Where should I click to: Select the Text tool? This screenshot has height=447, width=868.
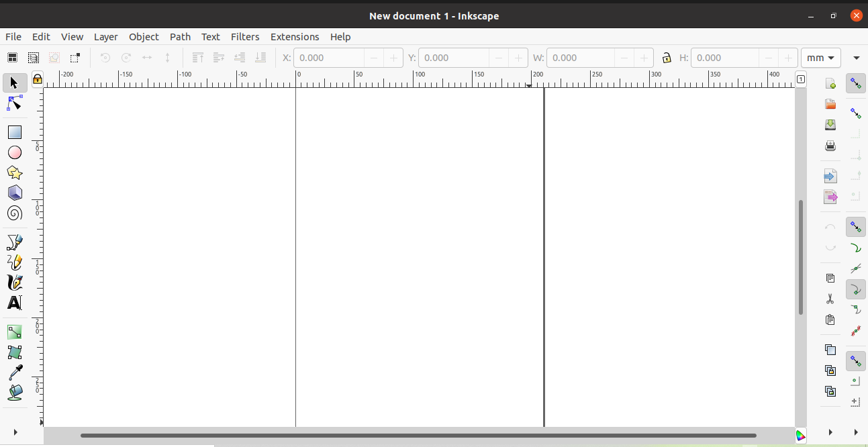click(x=14, y=303)
